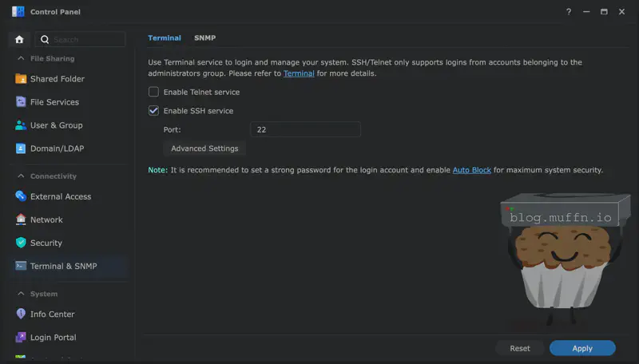The image size is (639, 364).
Task: Click the External Access globe icon
Action: pyautogui.click(x=21, y=196)
